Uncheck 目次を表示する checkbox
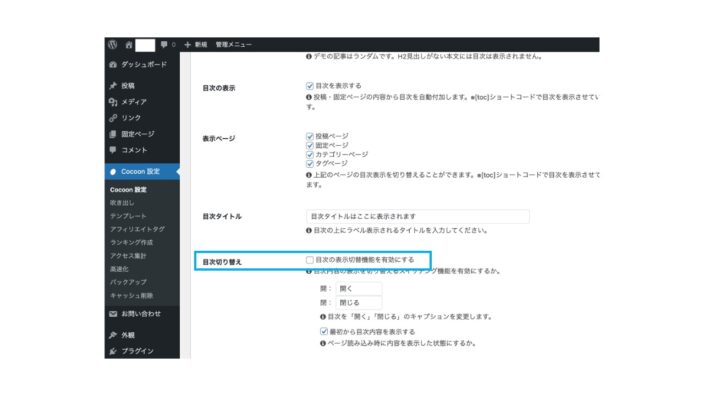The height and width of the screenshot is (396, 704). click(x=310, y=86)
